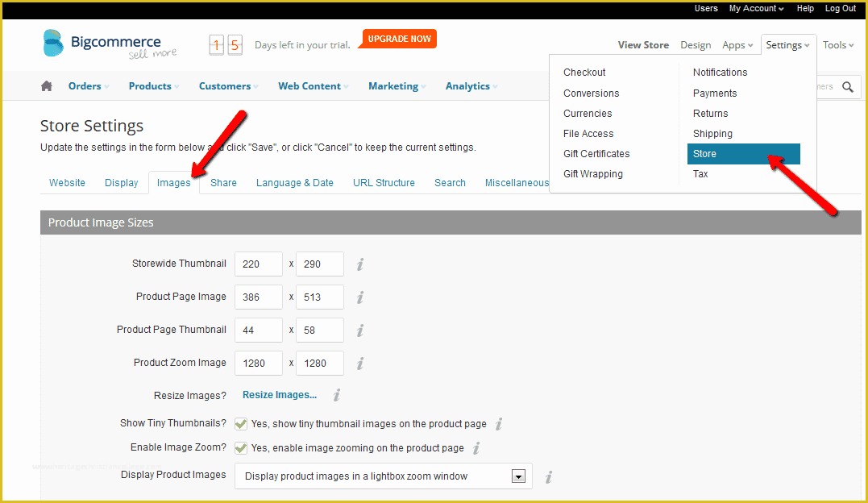
Task: Select Store in Settings menu
Action: pos(743,154)
